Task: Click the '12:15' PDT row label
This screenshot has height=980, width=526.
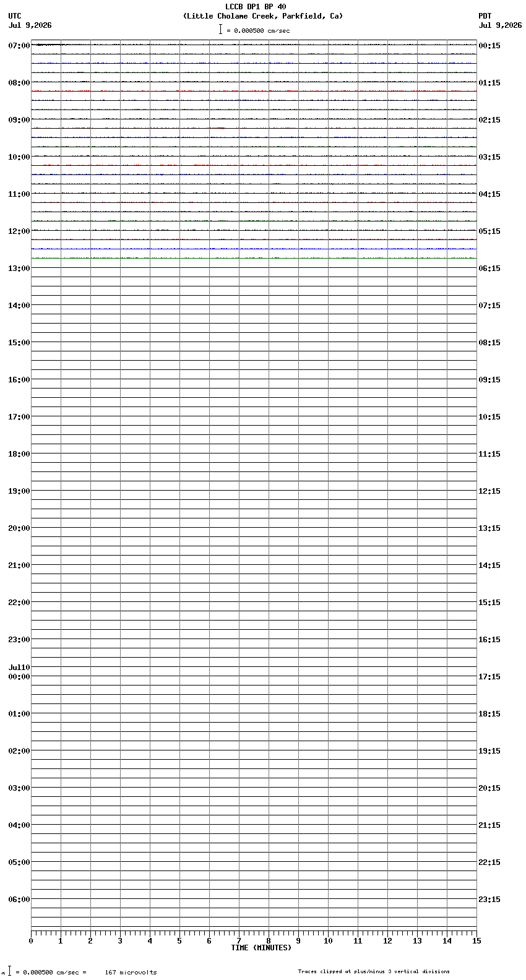Action: [489, 491]
